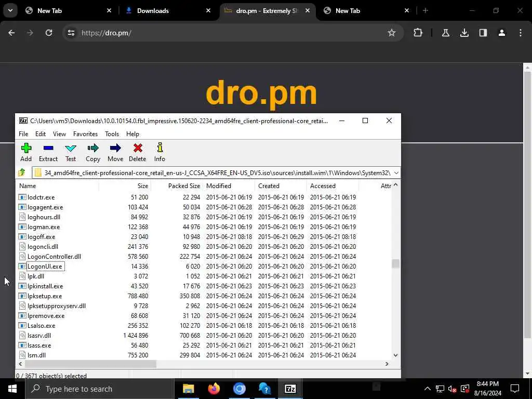Open the Edit menu
The height and width of the screenshot is (399, 532).
(41, 134)
